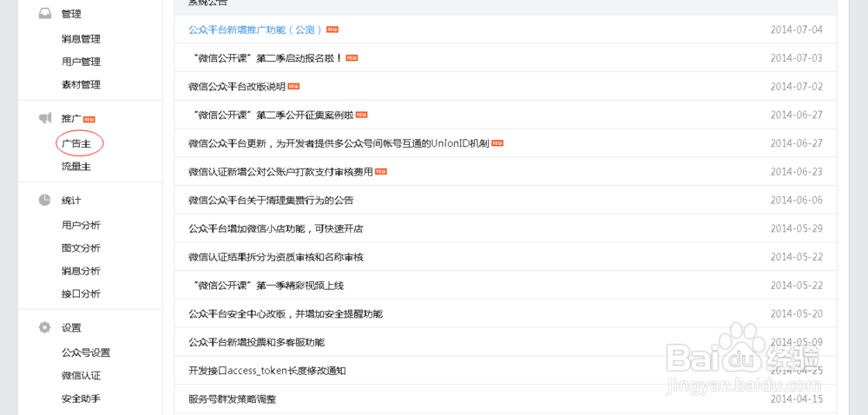The height and width of the screenshot is (415, 868).
Task: Click the 设置 gear icon
Action: pyautogui.click(x=45, y=327)
